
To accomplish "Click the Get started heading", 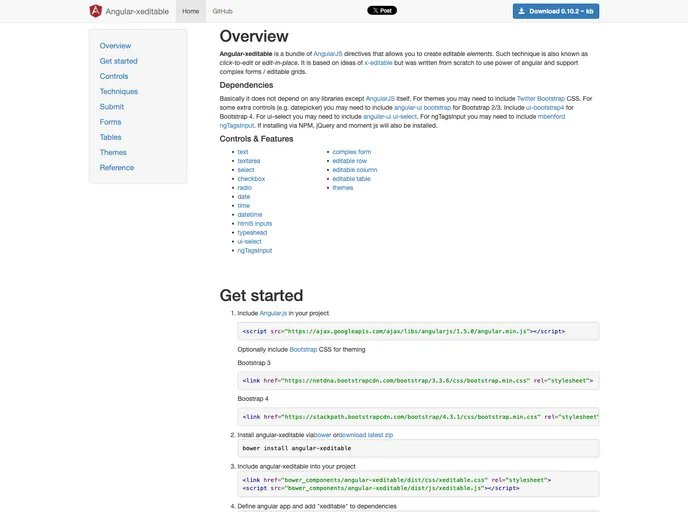I will coord(261,295).
